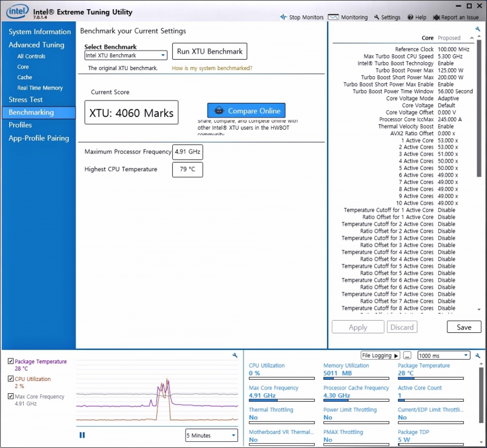Open the Profiles section
Screen dimensions: 487x448
pyautogui.click(x=20, y=125)
